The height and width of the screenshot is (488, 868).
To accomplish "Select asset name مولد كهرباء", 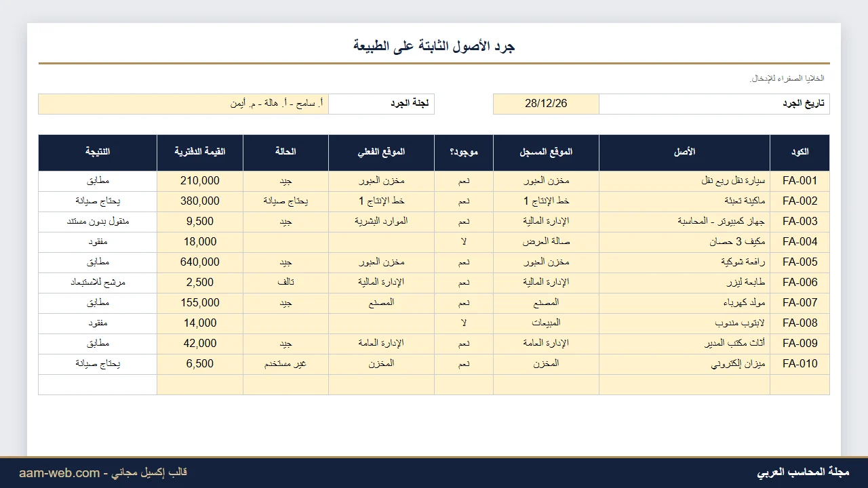I will pos(684,303).
